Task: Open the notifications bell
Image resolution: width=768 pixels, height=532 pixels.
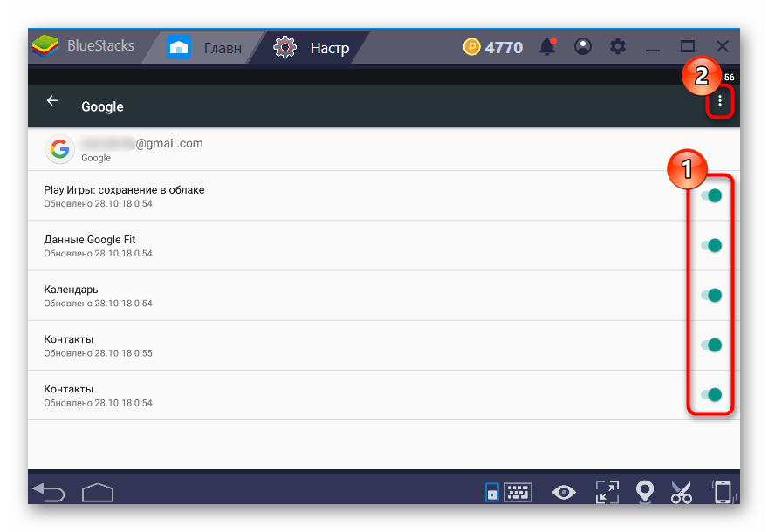Action: tap(547, 47)
